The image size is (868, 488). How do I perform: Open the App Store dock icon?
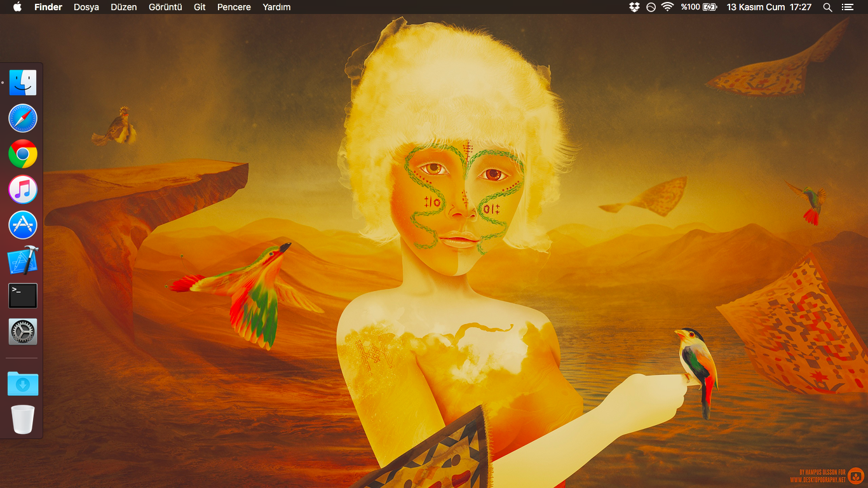(23, 225)
